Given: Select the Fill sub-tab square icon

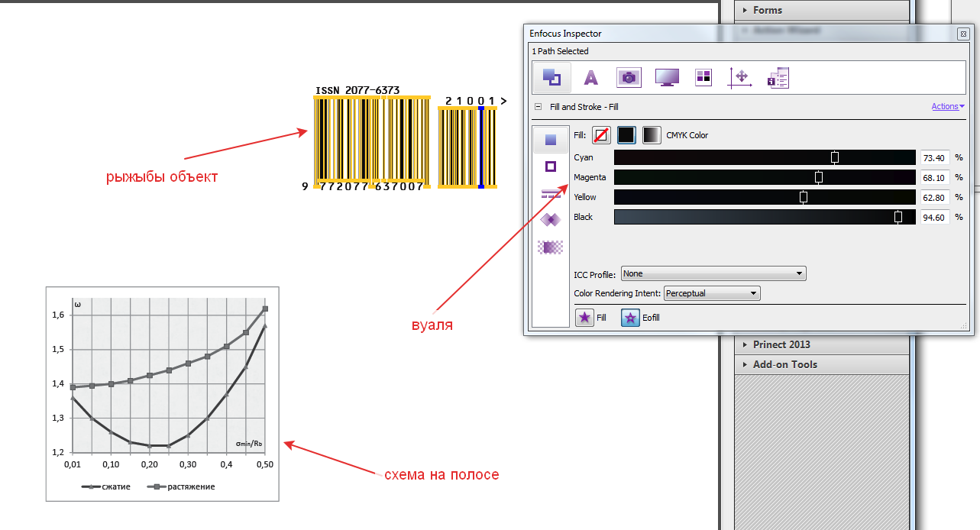Looking at the screenshot, I should click(551, 140).
